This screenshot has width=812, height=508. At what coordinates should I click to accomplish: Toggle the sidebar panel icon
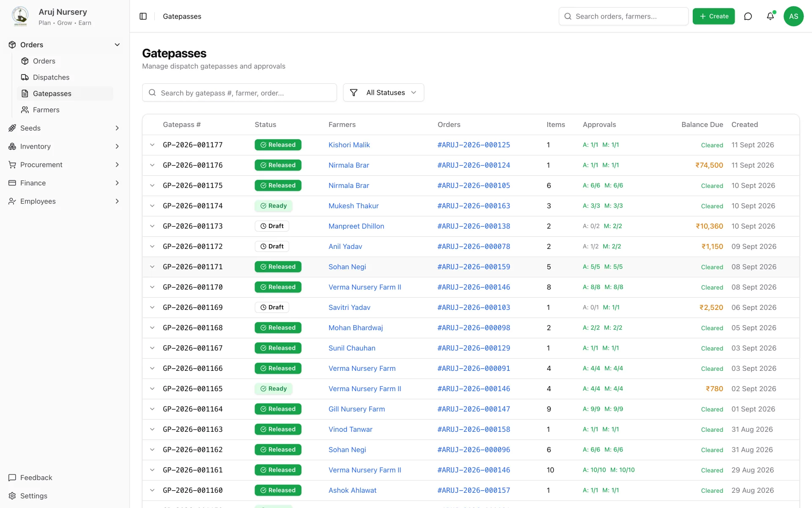pos(143,16)
